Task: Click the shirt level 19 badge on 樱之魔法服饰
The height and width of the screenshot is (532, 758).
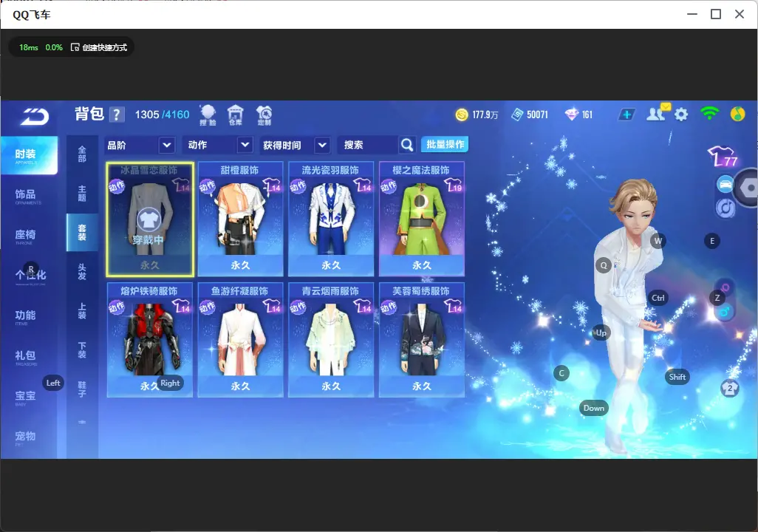Action: click(x=454, y=185)
